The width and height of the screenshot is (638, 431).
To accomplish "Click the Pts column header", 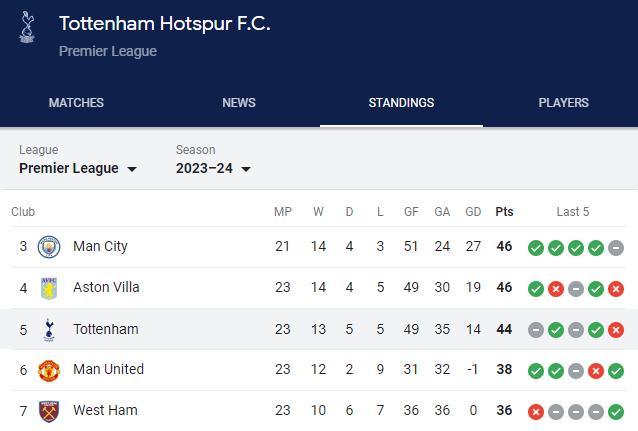I will 504,212.
